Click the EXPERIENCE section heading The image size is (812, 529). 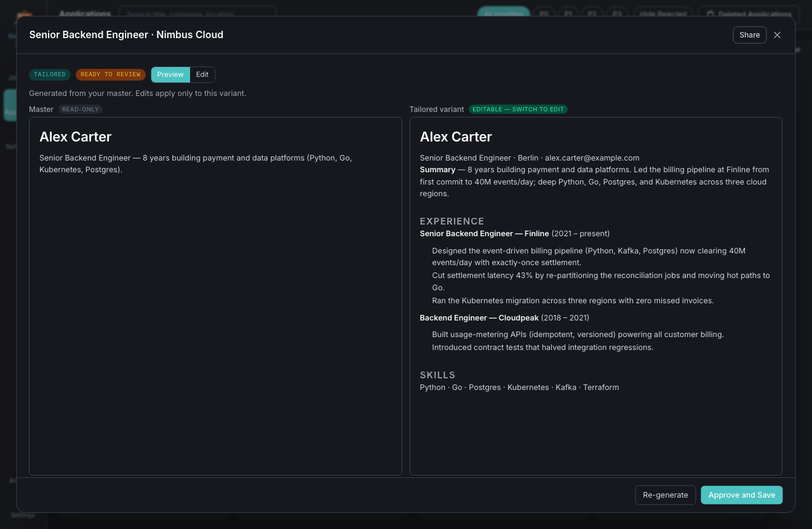click(x=452, y=221)
